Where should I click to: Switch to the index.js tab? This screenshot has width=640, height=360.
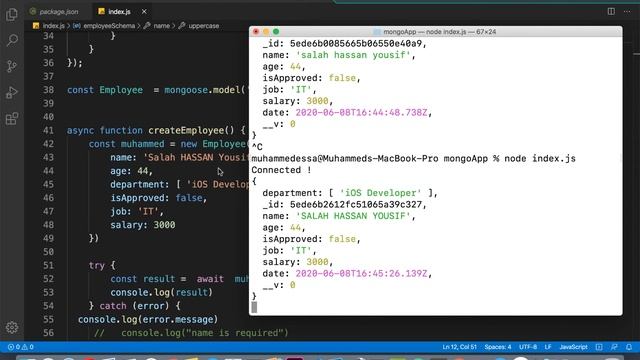click(x=119, y=11)
